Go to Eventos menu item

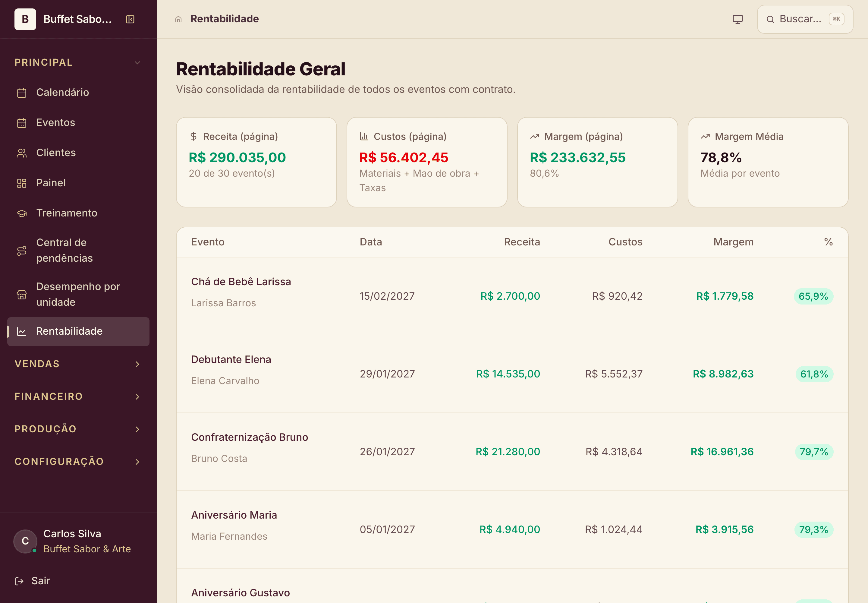click(78, 123)
